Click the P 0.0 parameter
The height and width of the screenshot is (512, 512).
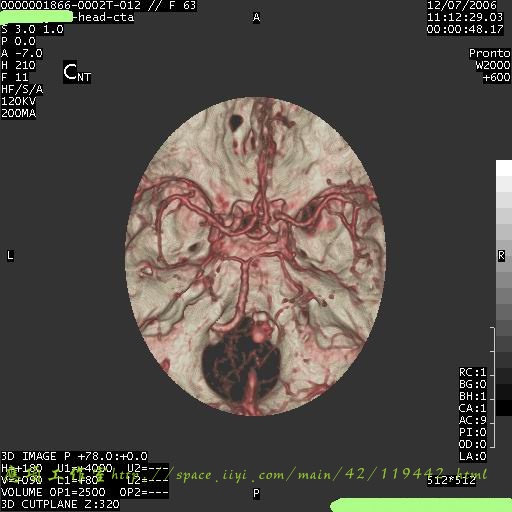[18, 41]
